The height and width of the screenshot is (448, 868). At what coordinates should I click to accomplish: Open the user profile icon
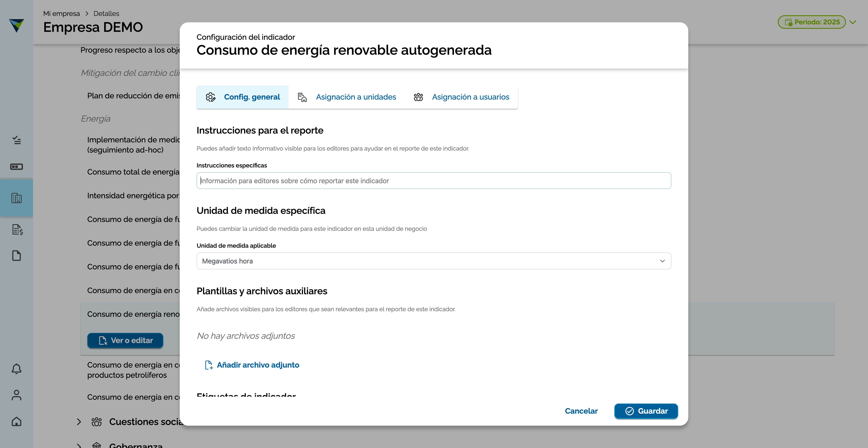click(16, 395)
